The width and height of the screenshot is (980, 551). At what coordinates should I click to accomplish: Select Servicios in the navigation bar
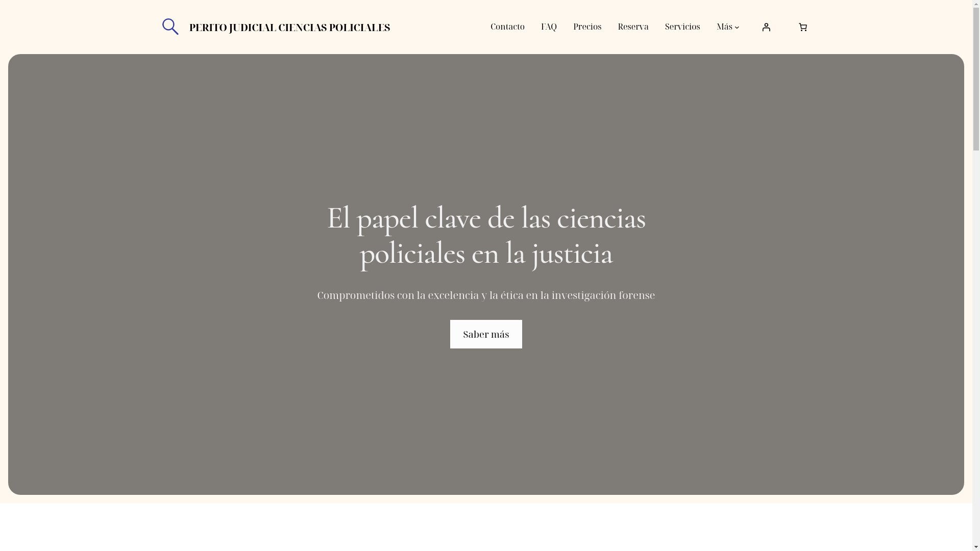[x=682, y=27]
